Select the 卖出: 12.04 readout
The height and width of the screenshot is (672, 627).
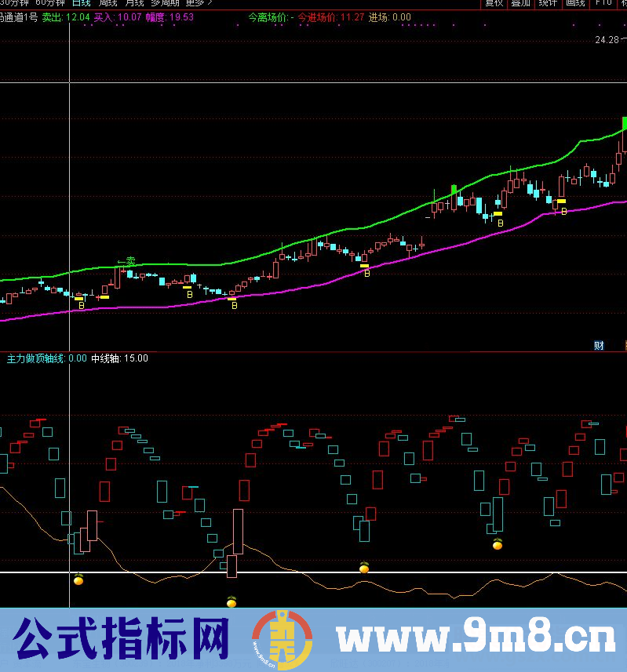(x=66, y=17)
